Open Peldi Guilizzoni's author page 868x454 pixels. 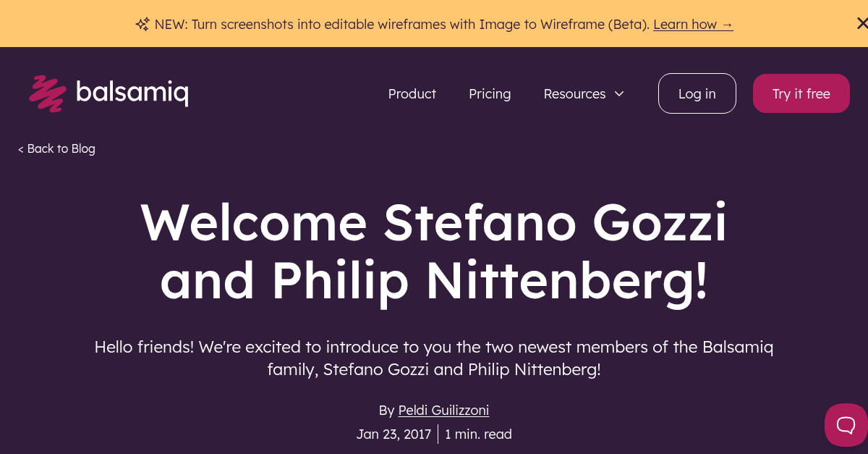click(x=443, y=410)
